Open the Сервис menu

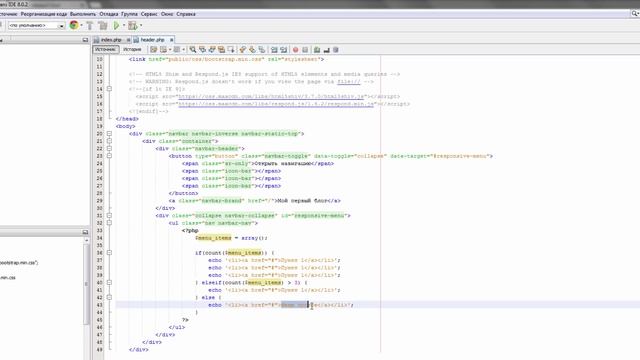click(x=149, y=14)
